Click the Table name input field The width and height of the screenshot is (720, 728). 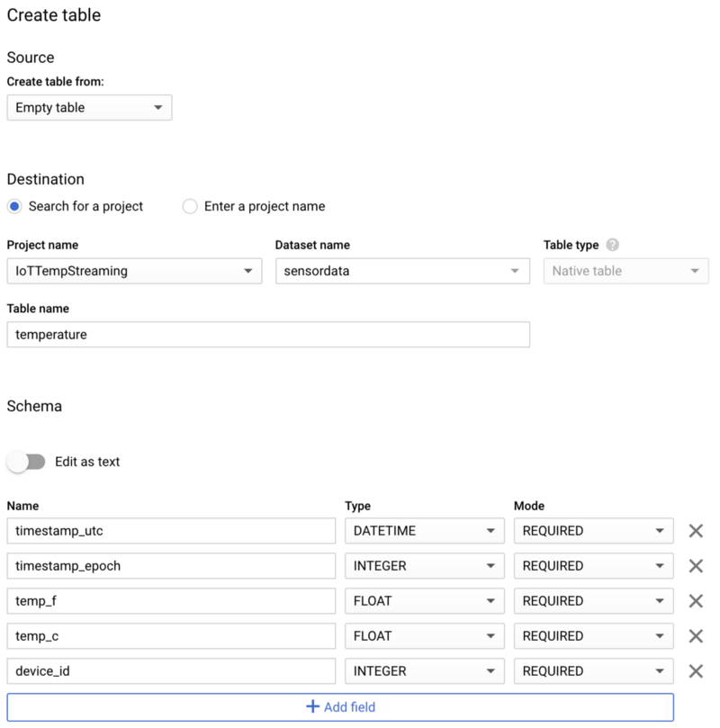(x=268, y=335)
